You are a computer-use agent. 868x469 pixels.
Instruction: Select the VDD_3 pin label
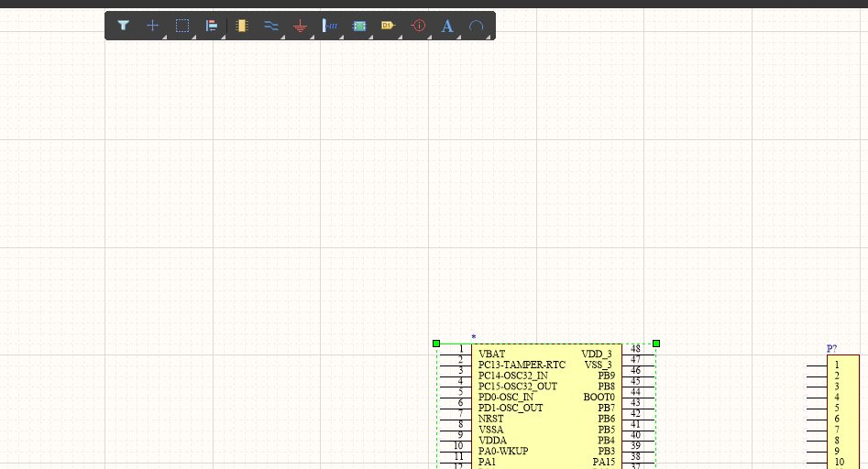597,354
